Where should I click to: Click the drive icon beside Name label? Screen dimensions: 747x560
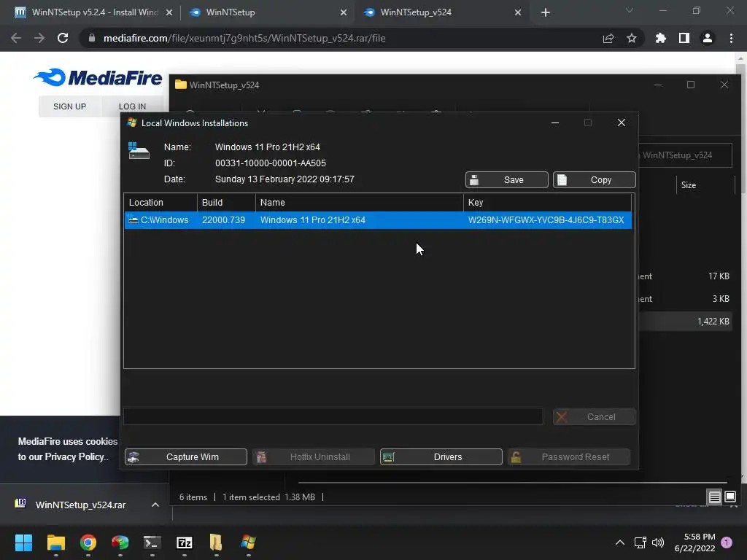pos(139,150)
